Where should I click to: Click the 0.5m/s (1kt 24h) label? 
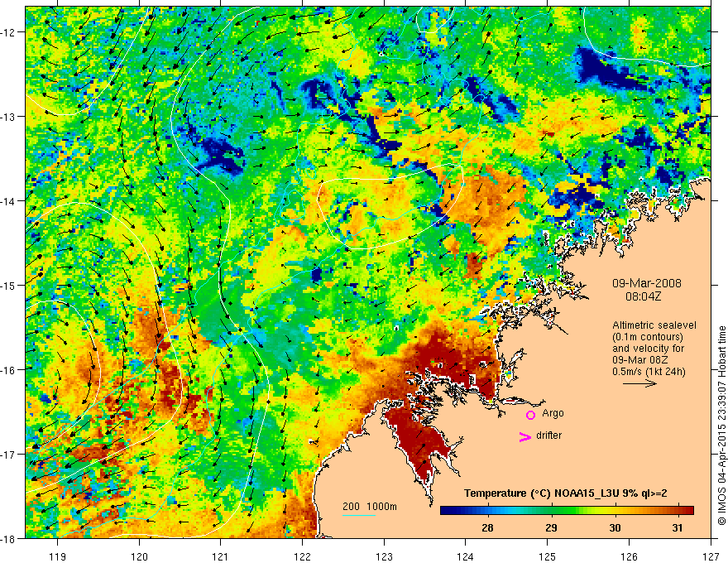pyautogui.click(x=649, y=372)
